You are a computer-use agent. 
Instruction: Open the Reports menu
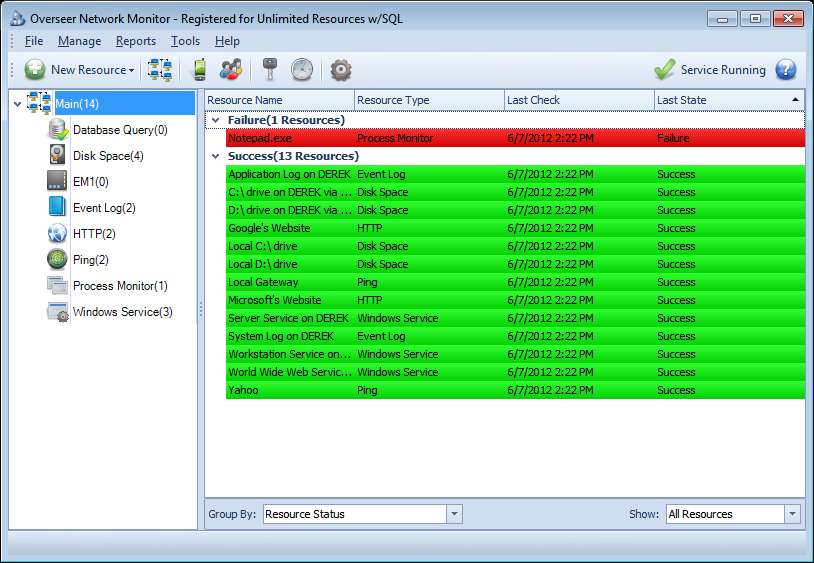pos(135,41)
